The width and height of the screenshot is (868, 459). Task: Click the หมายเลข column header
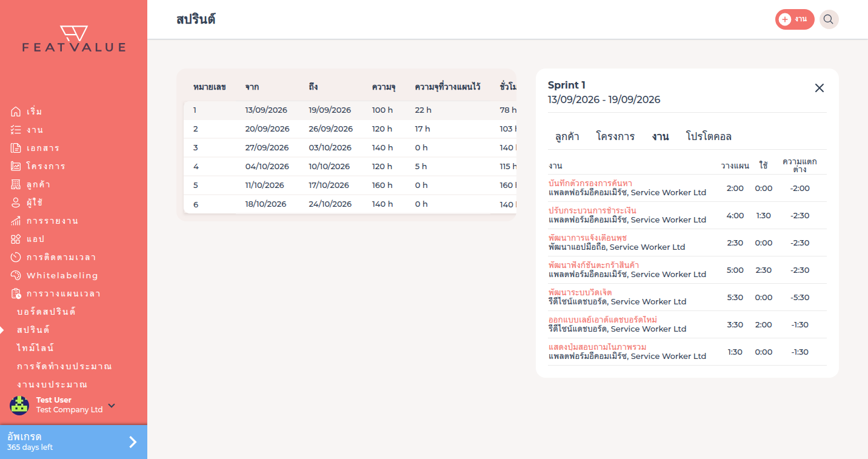[210, 87]
